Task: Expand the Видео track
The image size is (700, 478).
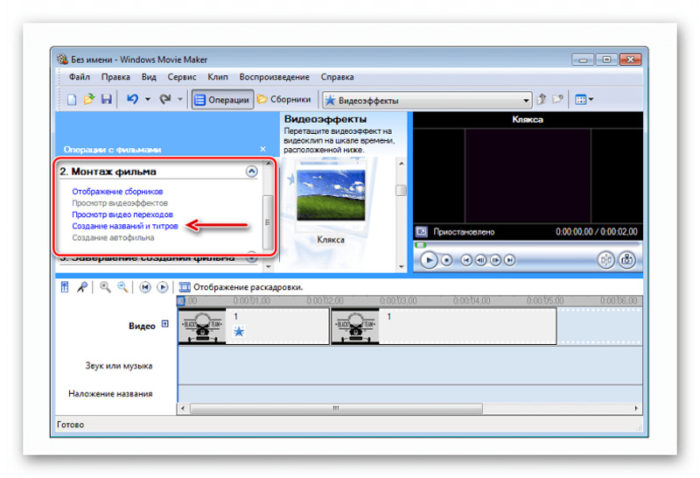Action: [x=165, y=324]
